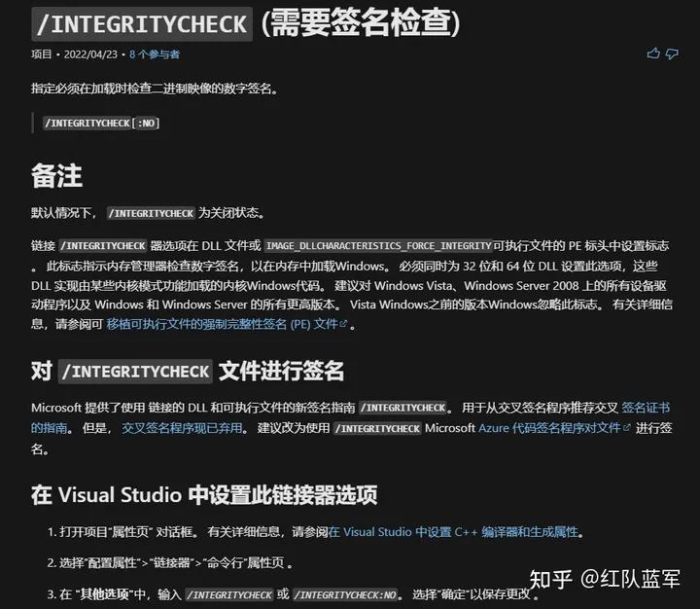Click the /INTEGRITYCHECK[:NO] syntax code block

click(x=102, y=123)
